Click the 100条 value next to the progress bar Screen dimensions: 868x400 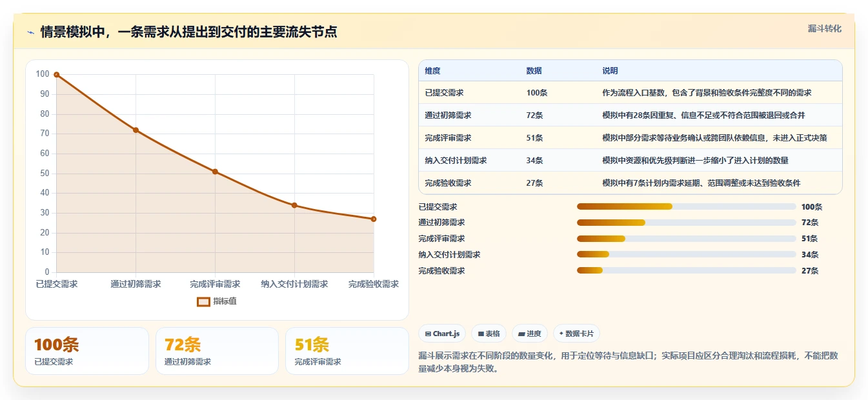[812, 207]
